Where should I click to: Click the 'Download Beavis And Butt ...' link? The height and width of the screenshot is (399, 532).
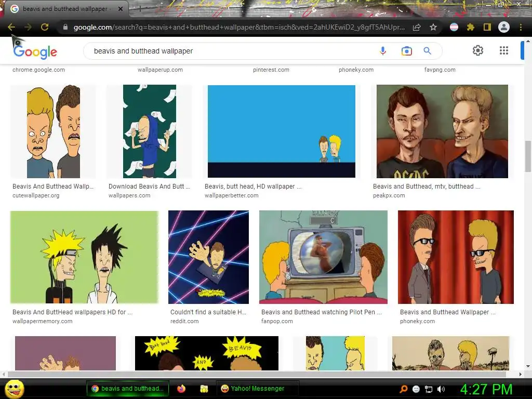tap(149, 187)
